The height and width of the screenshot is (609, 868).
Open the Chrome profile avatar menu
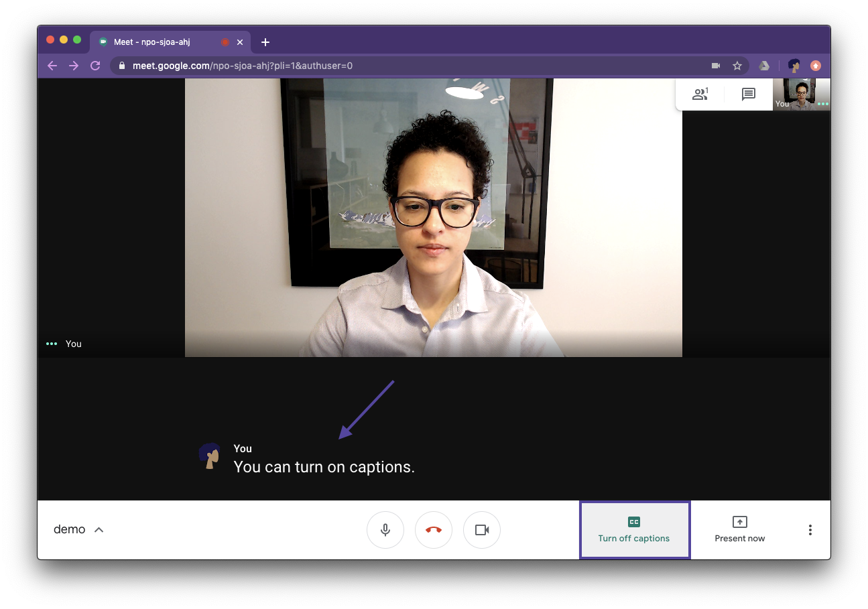click(794, 66)
